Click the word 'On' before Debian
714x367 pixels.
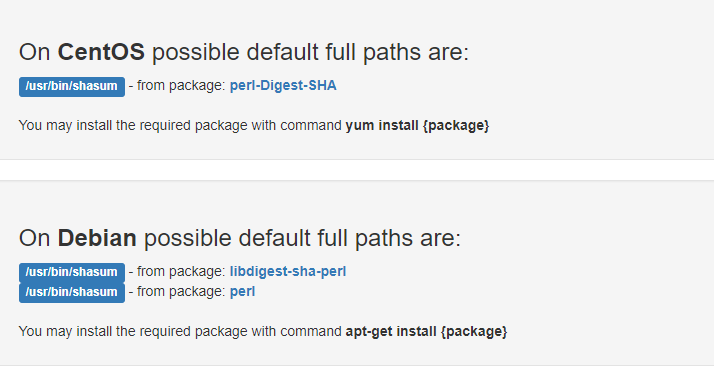click(x=34, y=238)
